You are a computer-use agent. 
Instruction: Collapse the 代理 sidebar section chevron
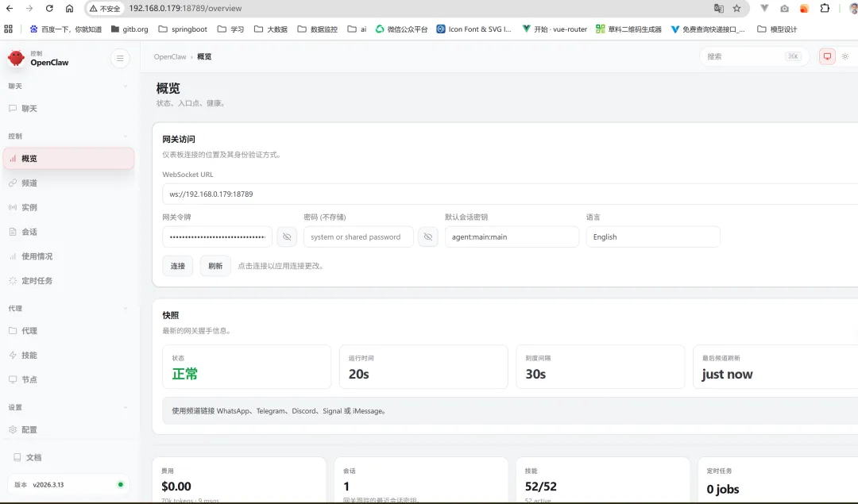click(x=126, y=308)
